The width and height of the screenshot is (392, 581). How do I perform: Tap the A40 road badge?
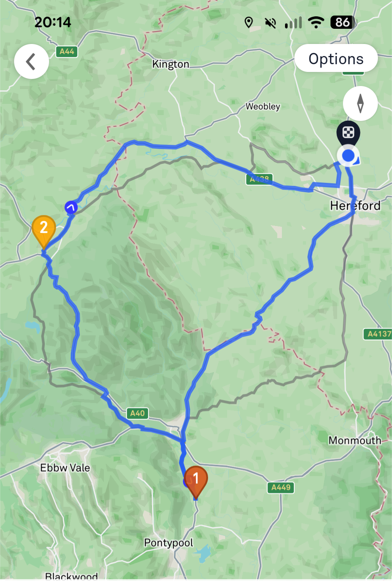click(137, 413)
